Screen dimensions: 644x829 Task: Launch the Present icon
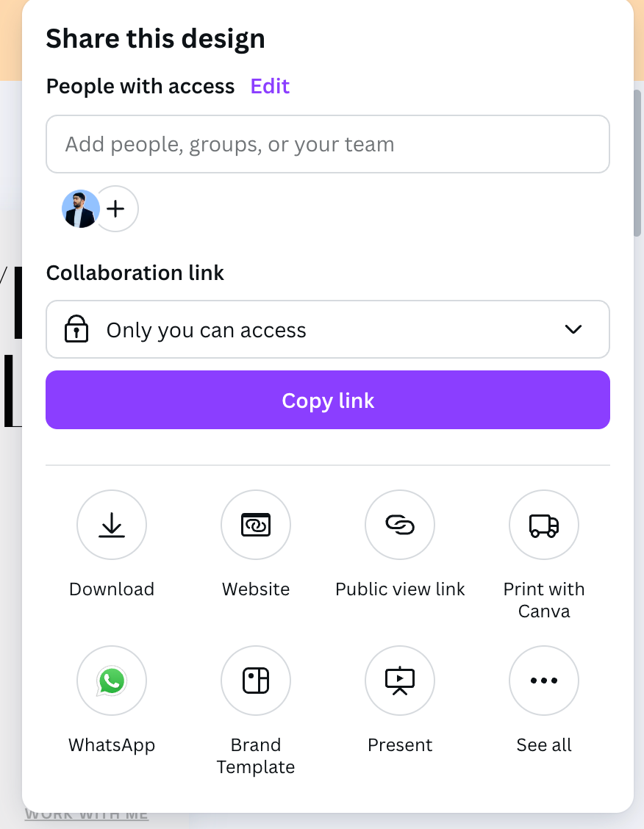pyautogui.click(x=400, y=681)
